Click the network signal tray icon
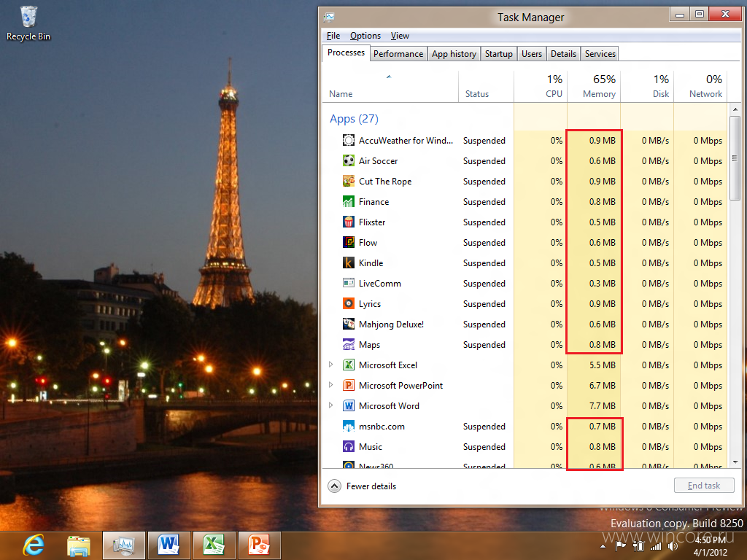Screen dimensions: 747x560 point(656,546)
